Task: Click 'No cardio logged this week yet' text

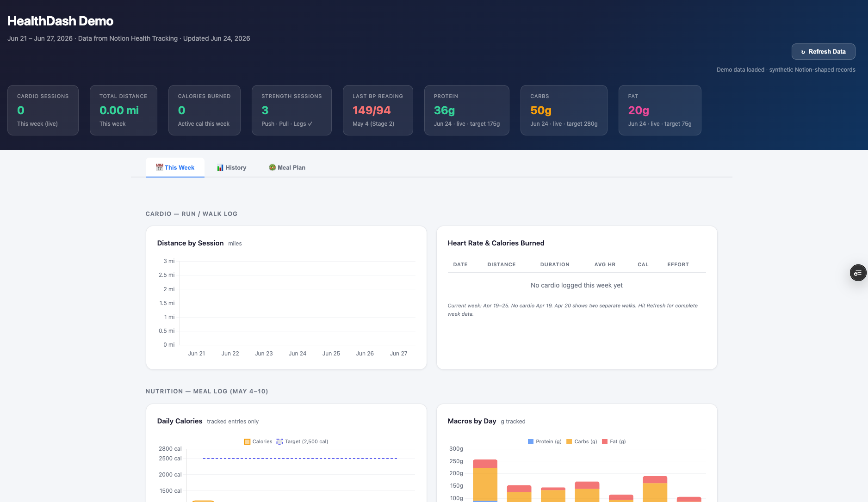Action: pyautogui.click(x=577, y=285)
